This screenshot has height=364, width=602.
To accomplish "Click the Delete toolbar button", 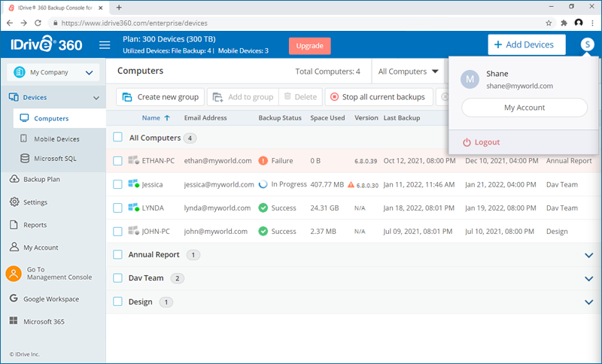I will click(x=300, y=97).
